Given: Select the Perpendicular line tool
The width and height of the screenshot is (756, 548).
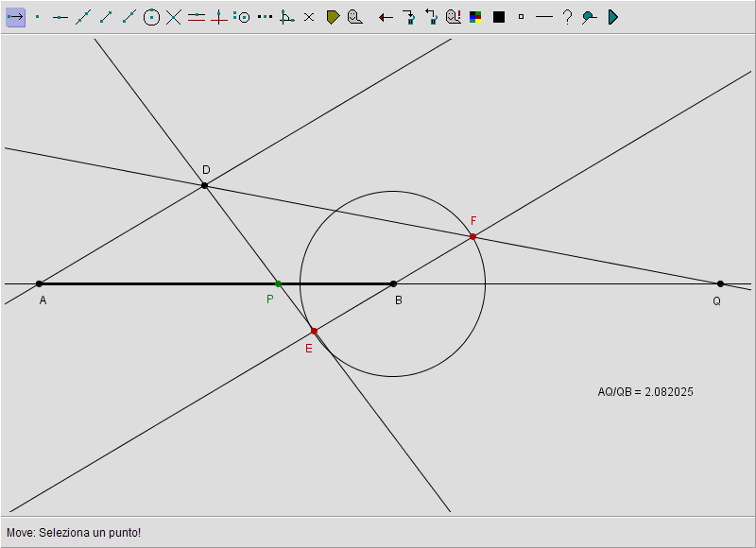Looking at the screenshot, I should (219, 17).
